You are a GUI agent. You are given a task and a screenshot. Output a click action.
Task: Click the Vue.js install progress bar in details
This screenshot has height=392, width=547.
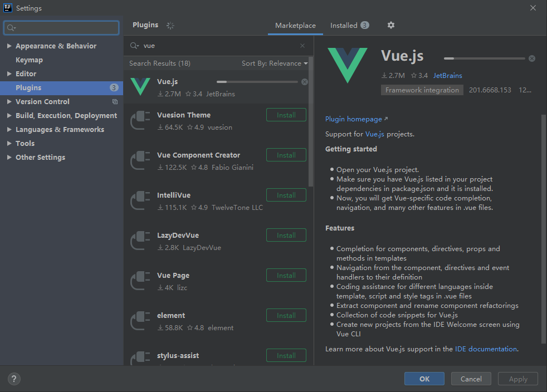pyautogui.click(x=484, y=58)
